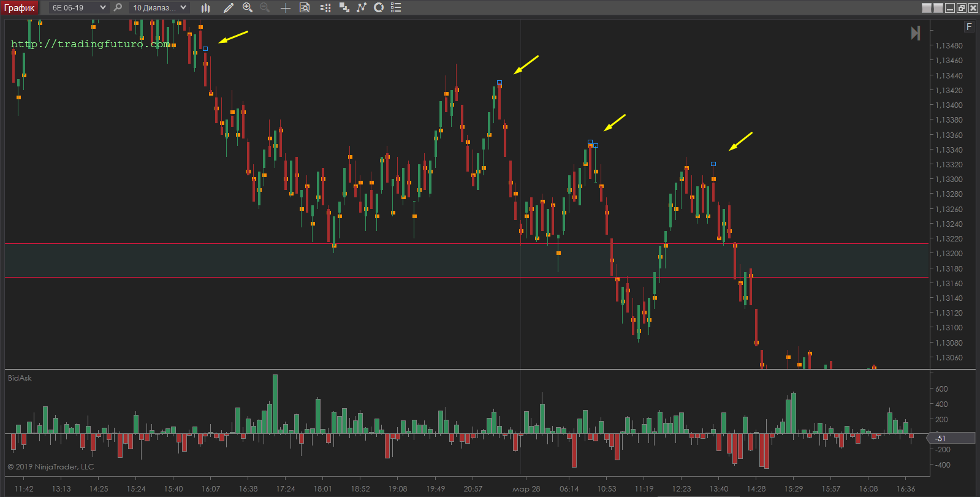Screen dimensions: 980x497
Task: Click the first grey window link button
Action: pyautogui.click(x=927, y=8)
